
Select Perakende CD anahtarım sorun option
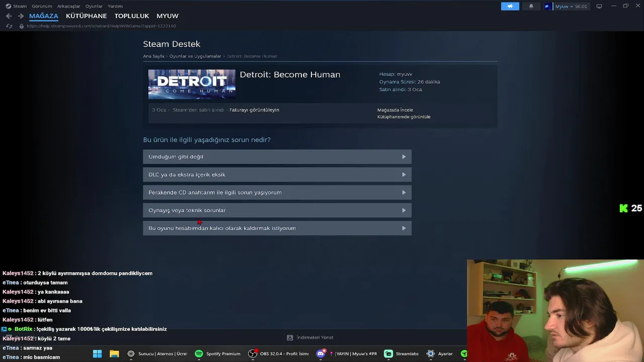(277, 193)
